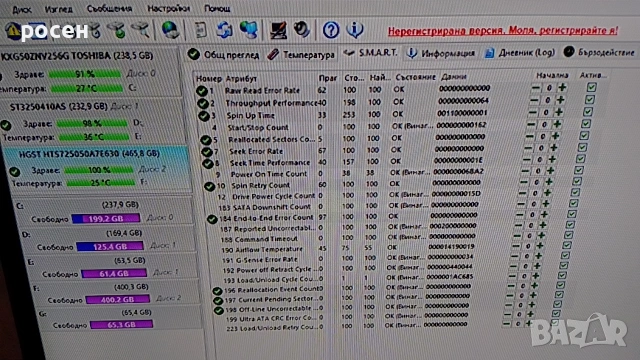
Task: Click drive D: free space bar 125,4 GB
Action: pos(110,247)
